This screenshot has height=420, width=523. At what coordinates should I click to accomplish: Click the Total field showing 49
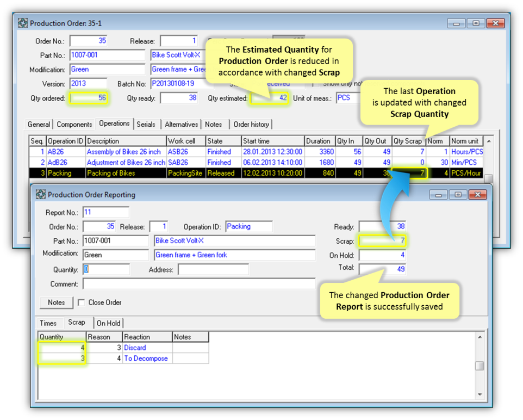[382, 269]
